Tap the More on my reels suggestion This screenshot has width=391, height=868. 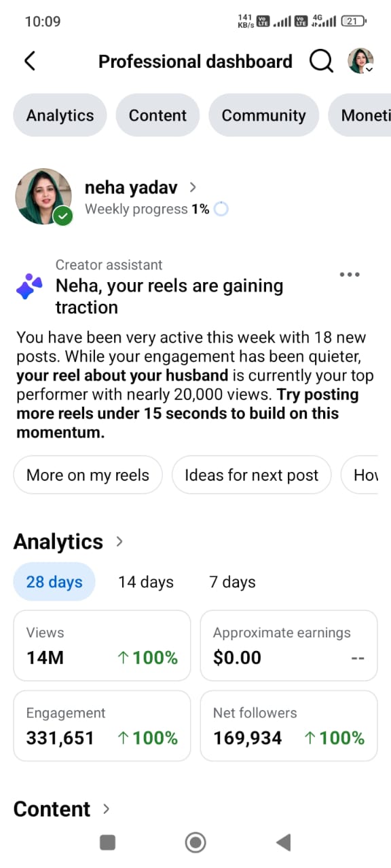(88, 475)
